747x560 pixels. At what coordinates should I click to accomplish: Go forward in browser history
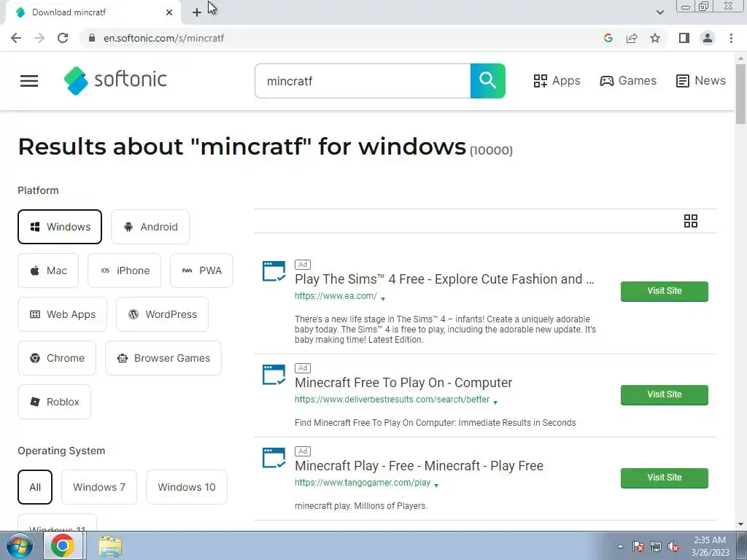coord(39,38)
